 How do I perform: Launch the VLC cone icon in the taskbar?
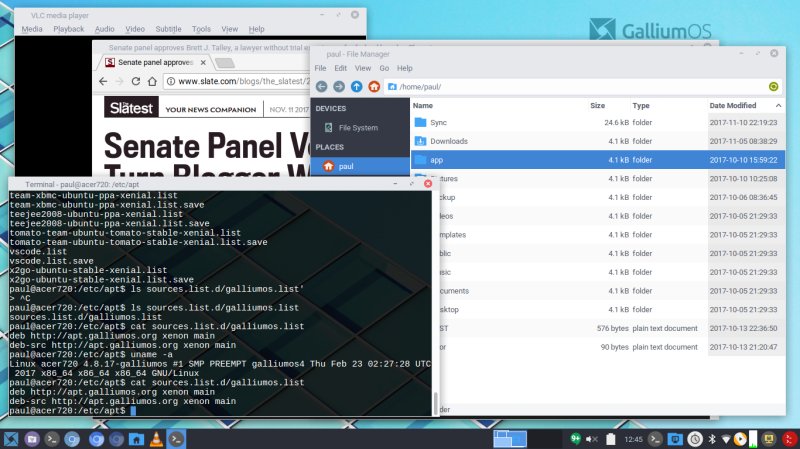pos(156,439)
